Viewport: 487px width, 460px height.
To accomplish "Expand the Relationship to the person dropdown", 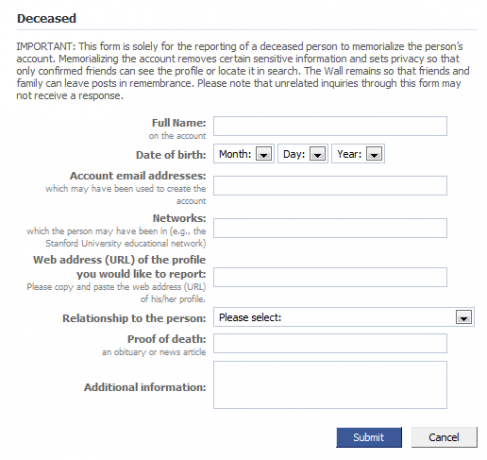I will pos(344,317).
